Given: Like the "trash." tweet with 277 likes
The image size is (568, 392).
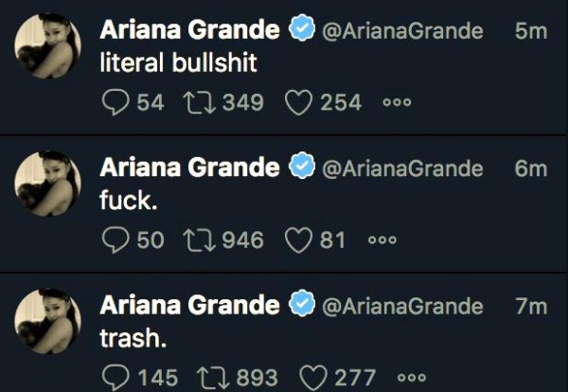Looking at the screenshot, I should [x=313, y=378].
